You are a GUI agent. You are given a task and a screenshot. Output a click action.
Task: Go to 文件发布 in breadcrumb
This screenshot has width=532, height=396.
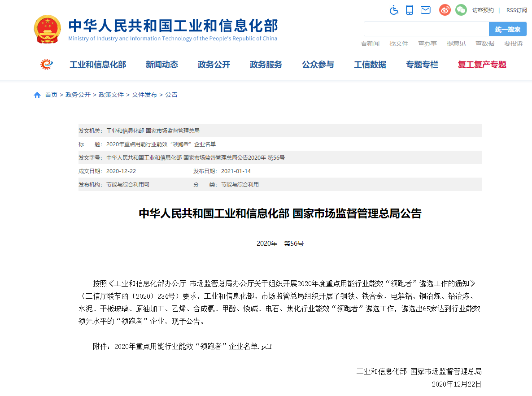tap(144, 95)
